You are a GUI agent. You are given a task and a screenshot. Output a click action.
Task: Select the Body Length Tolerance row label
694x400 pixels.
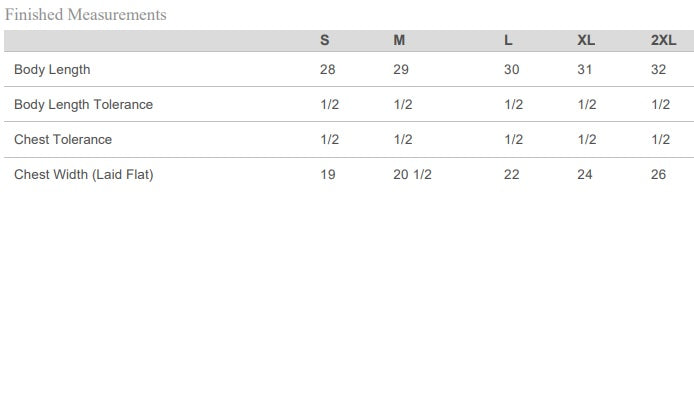(83, 105)
